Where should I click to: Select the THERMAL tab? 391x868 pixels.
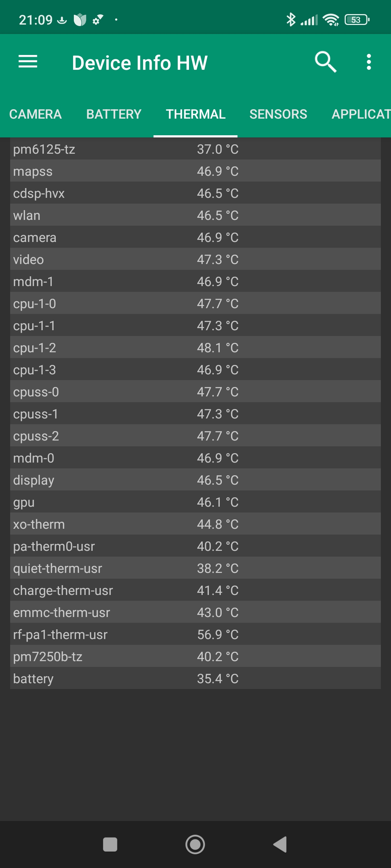click(195, 114)
